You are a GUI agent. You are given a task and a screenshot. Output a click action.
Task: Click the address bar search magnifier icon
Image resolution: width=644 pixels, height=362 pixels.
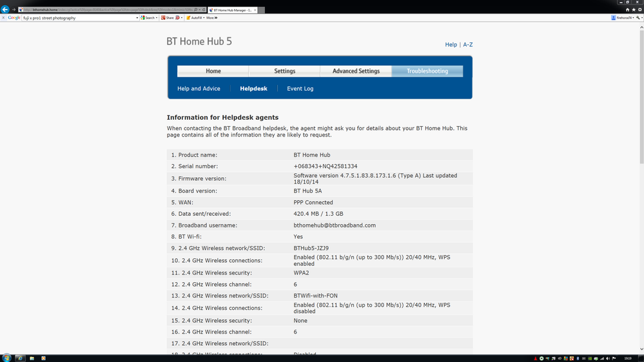[195, 10]
